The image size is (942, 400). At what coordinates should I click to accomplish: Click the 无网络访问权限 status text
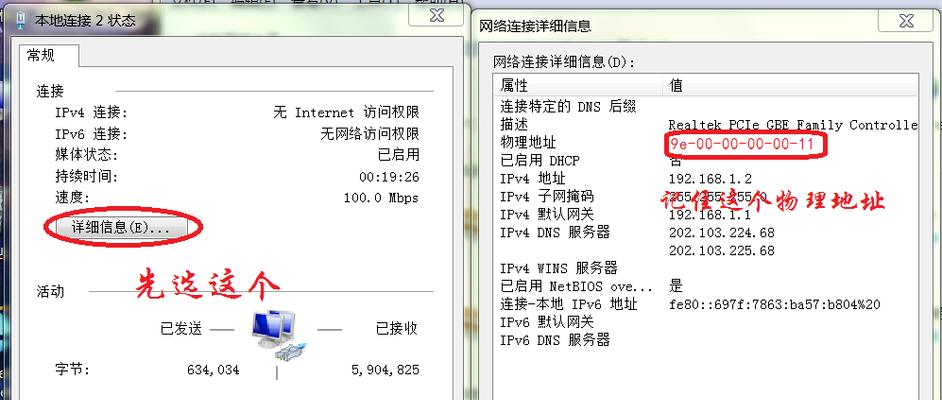click(x=369, y=133)
